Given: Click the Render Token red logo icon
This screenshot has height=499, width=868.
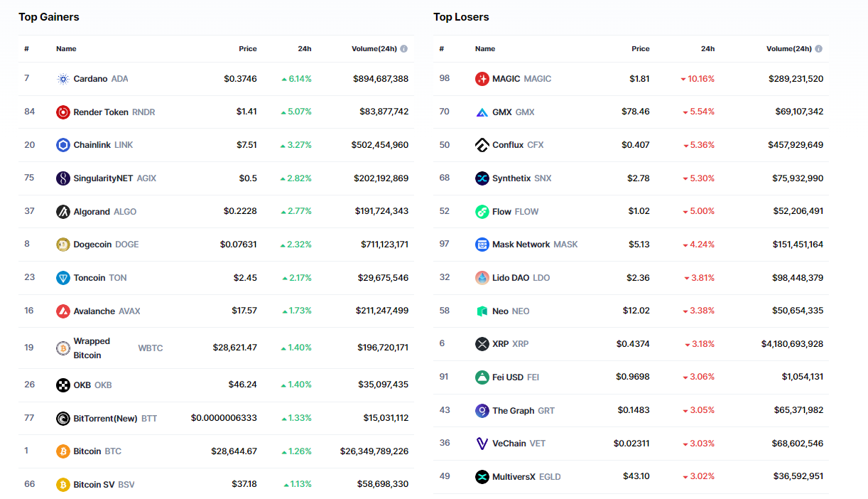Looking at the screenshot, I should click(x=63, y=112).
